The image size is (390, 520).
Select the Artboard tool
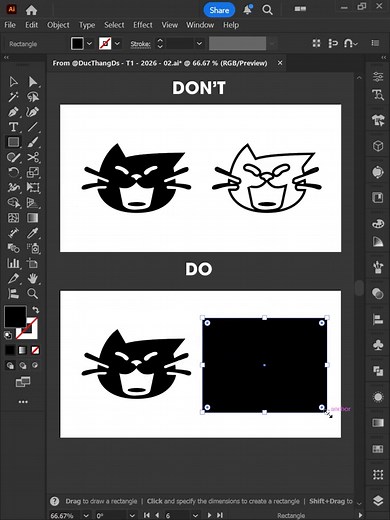click(33, 263)
